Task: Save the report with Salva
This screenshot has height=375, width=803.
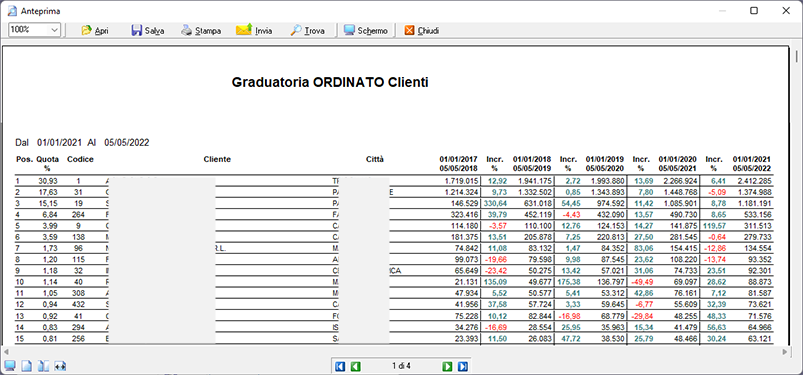Action: click(147, 31)
